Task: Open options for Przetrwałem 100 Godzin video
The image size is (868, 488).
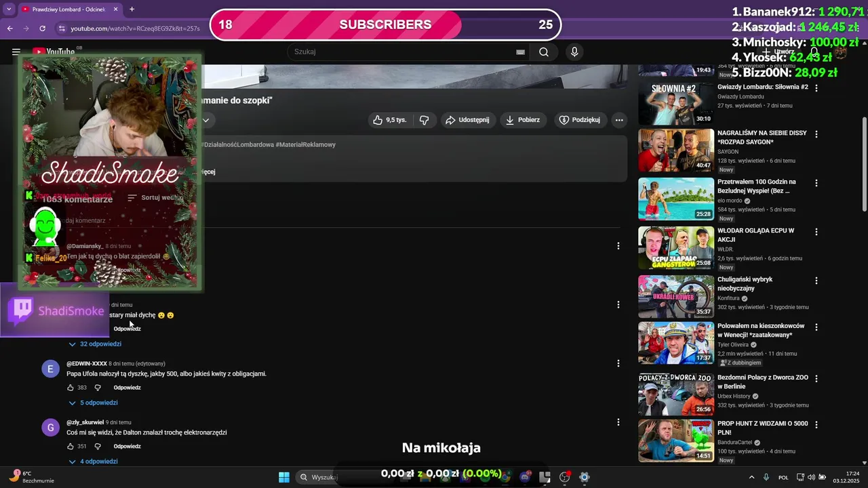Action: (x=816, y=183)
